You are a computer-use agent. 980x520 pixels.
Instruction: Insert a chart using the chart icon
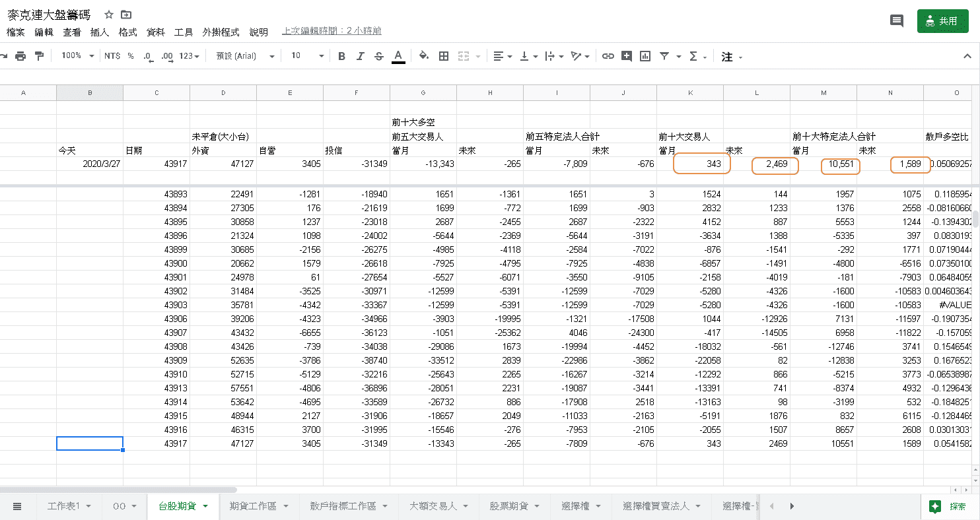(645, 56)
